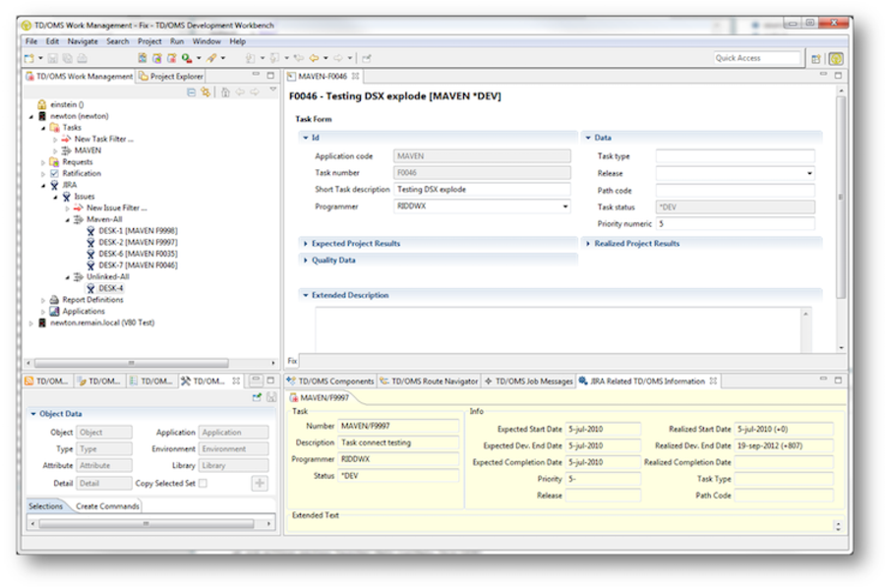Click Collapse All icon in Work Management view
This screenshot has width=885, height=588.
(192, 92)
